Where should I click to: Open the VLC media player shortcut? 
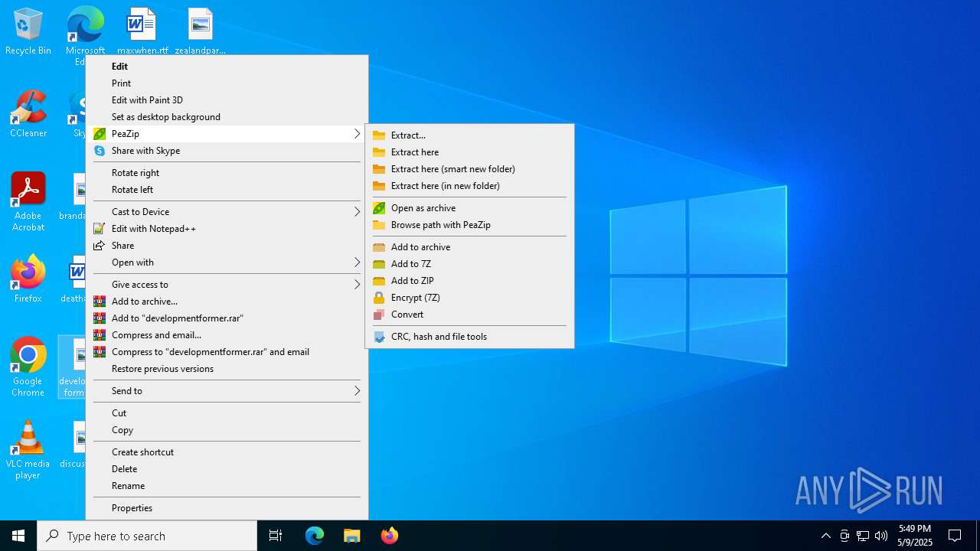[28, 450]
